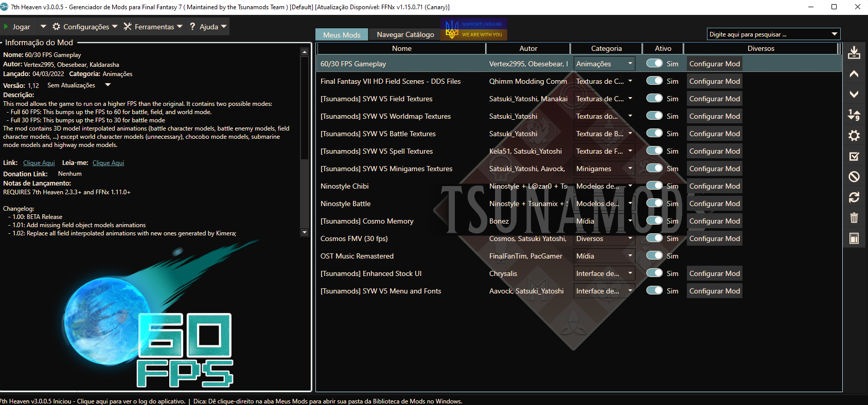The width and height of the screenshot is (868, 405).
Task: Sort by the Categoria column header
Action: click(607, 48)
